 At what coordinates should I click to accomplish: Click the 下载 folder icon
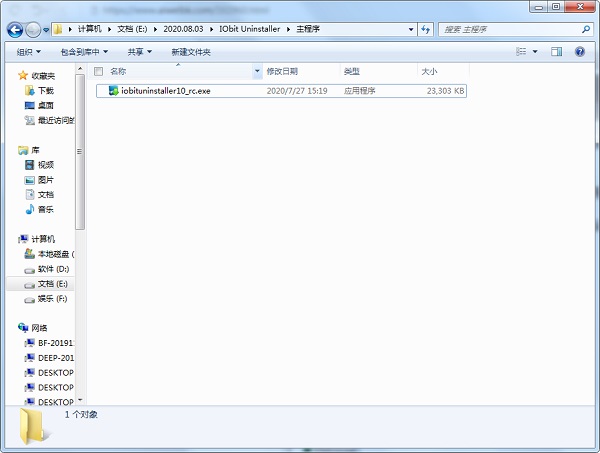(29, 90)
